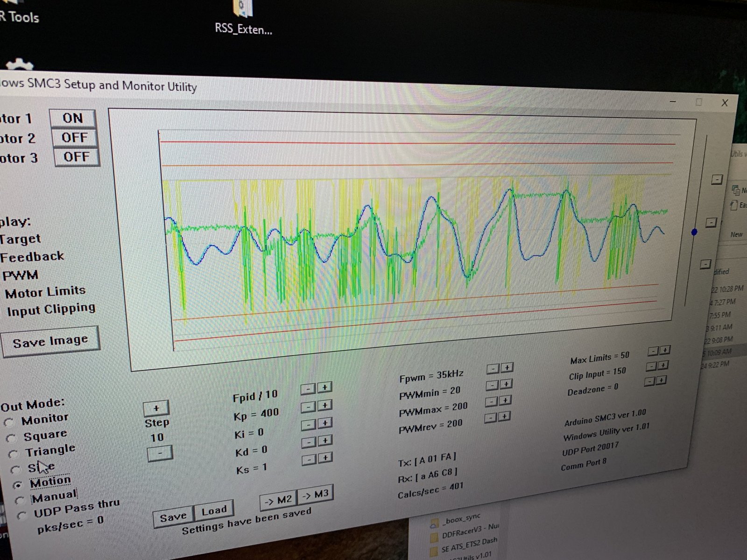
Task: Open the RSS_Exten desktop icon
Action: (243, 16)
